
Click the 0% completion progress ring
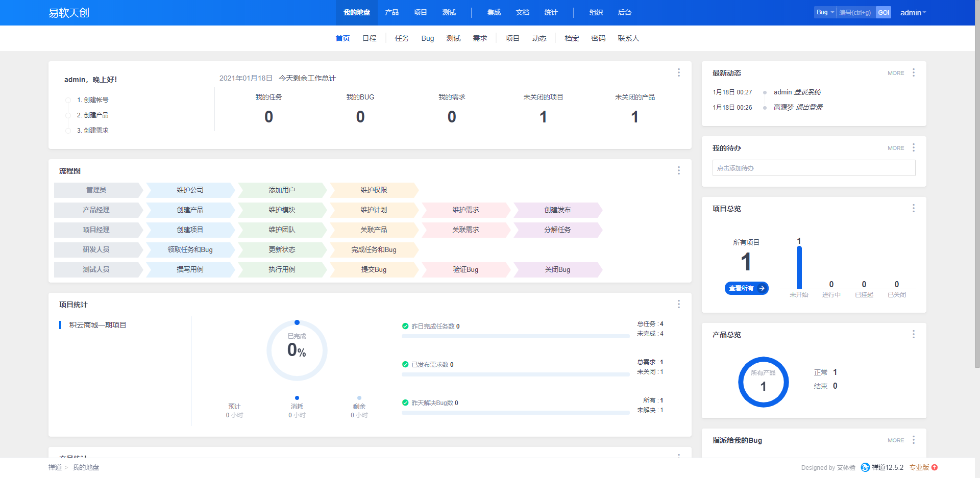tap(297, 350)
